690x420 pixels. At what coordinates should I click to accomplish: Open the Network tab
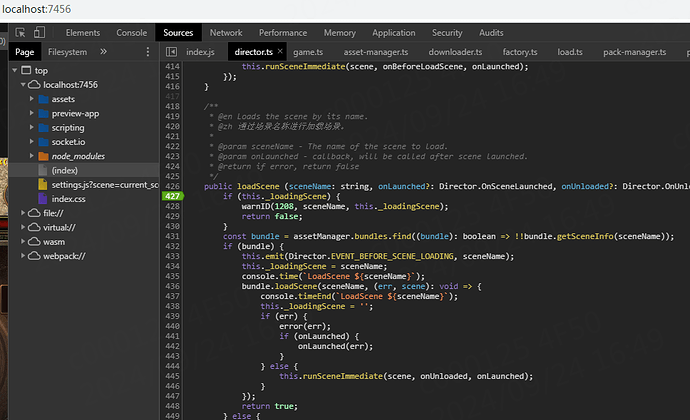226,33
